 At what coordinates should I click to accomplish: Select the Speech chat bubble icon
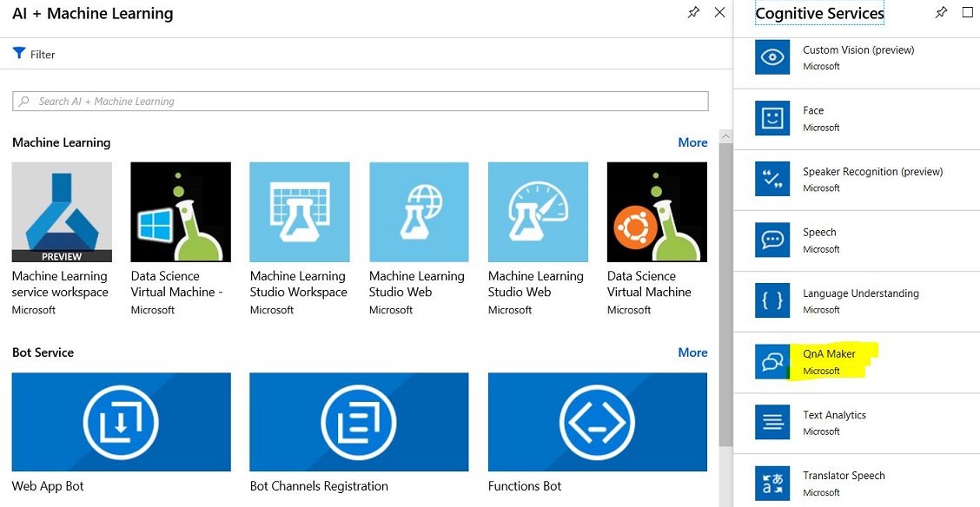[x=772, y=240]
